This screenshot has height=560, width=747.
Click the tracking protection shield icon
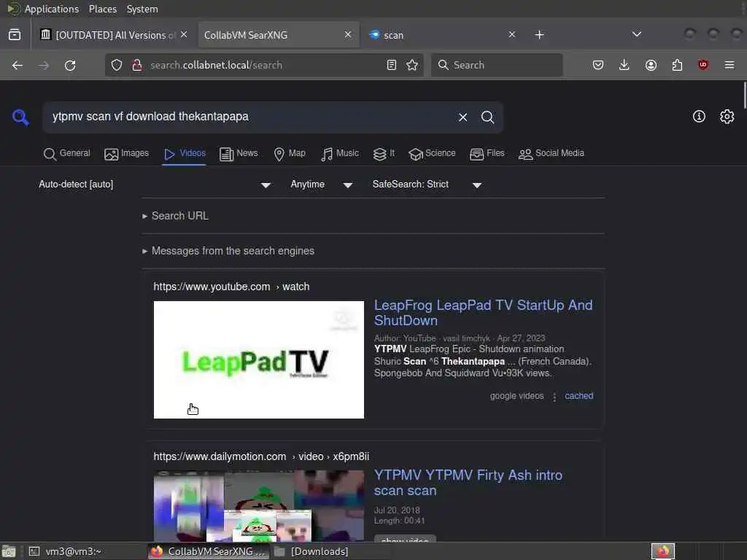click(117, 65)
